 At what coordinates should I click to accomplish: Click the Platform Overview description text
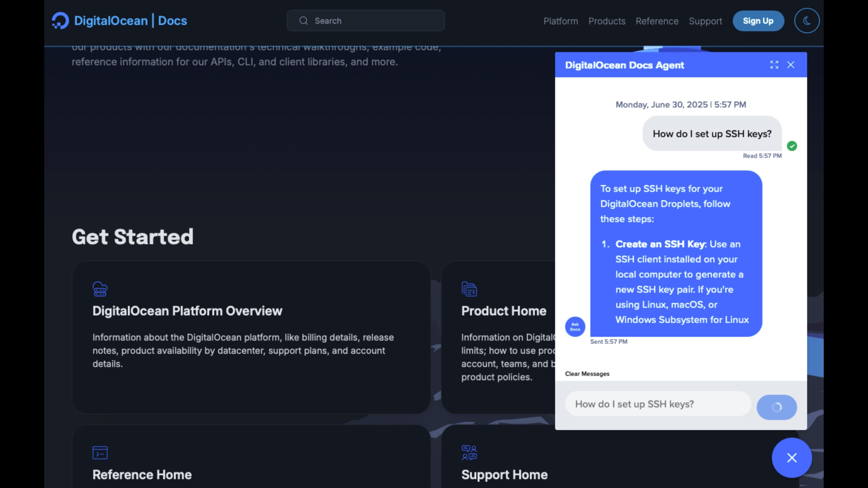243,351
